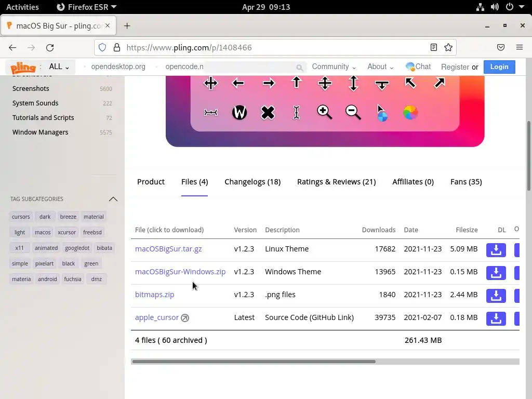This screenshot has width=532, height=399.
Task: Click the page vertical scrollbar thumb
Action: coord(528,156)
